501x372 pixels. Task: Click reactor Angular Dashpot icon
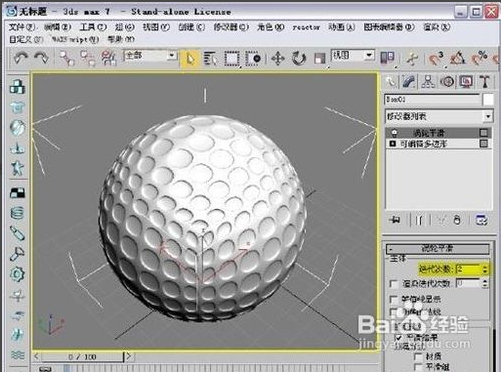click(x=17, y=254)
